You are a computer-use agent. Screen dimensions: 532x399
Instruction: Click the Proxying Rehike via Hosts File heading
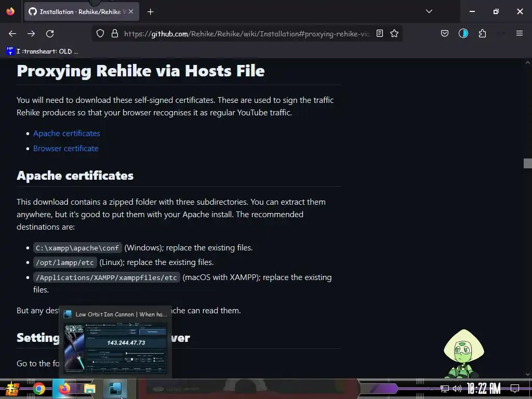140,71
